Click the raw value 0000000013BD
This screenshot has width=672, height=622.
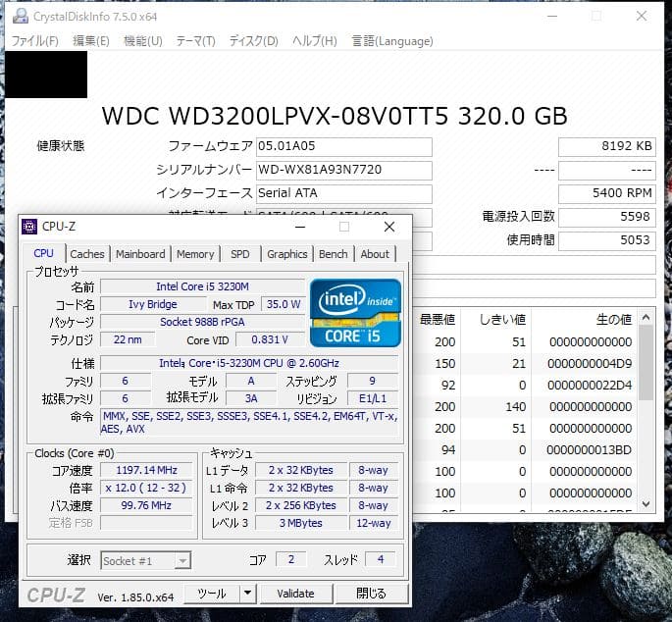point(590,450)
